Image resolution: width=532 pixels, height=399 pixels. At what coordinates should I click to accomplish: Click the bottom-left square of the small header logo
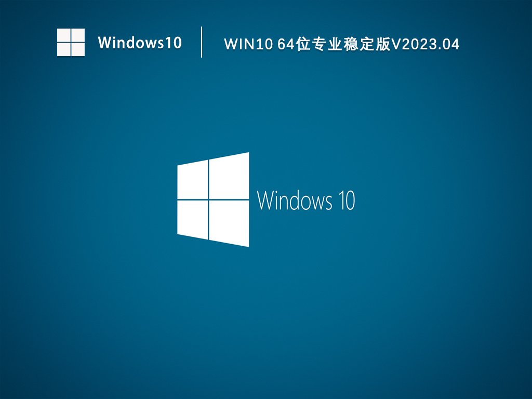pyautogui.click(x=63, y=49)
